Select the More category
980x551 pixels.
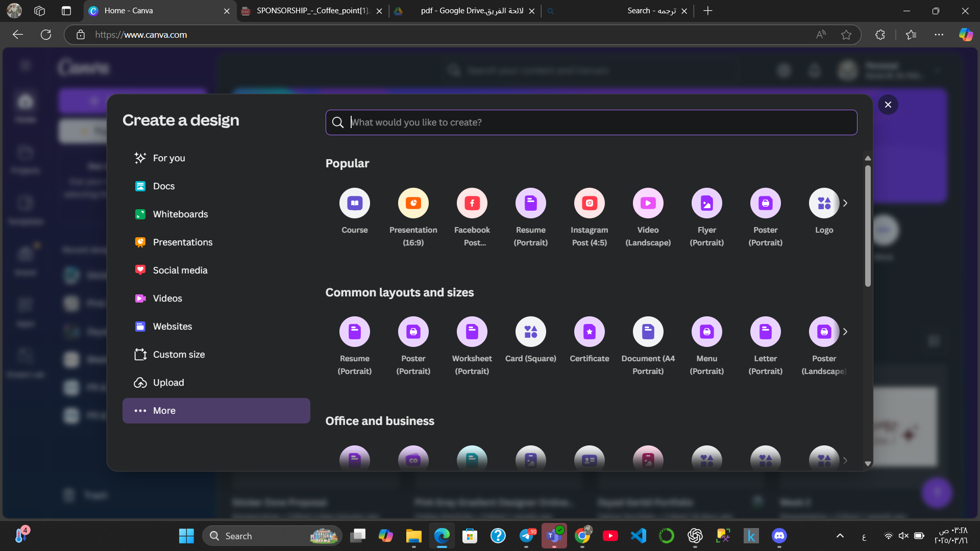(216, 411)
